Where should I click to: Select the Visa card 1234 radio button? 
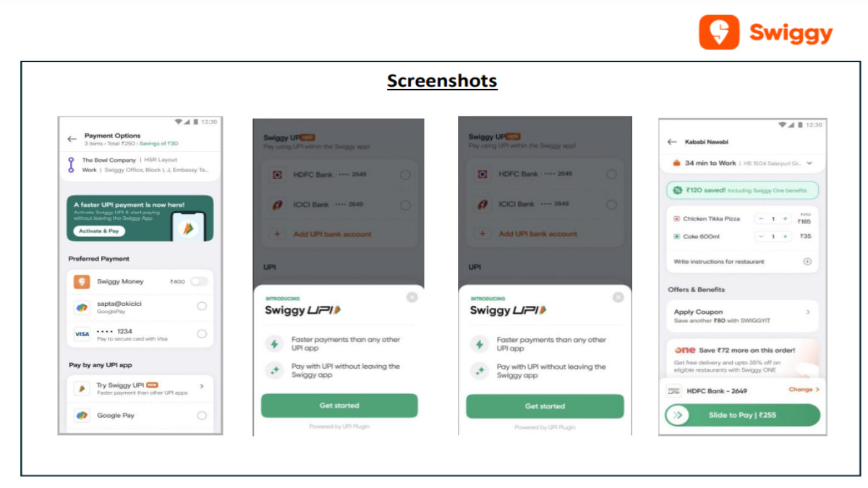[x=202, y=334]
